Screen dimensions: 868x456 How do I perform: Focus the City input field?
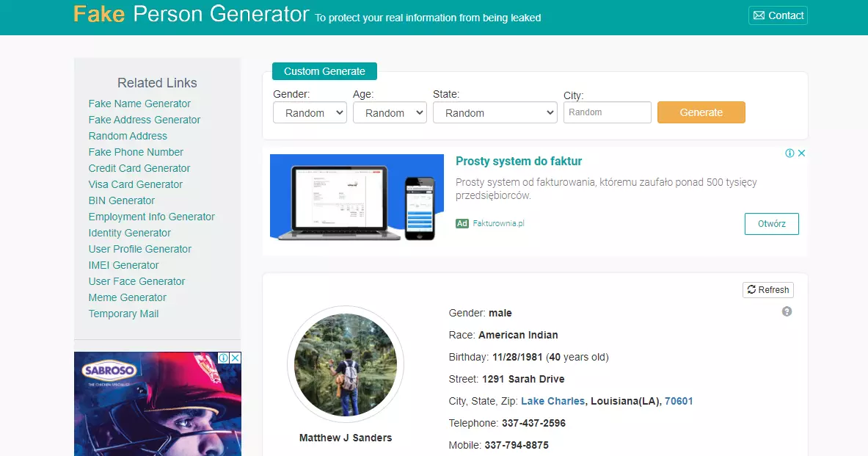[x=607, y=112]
